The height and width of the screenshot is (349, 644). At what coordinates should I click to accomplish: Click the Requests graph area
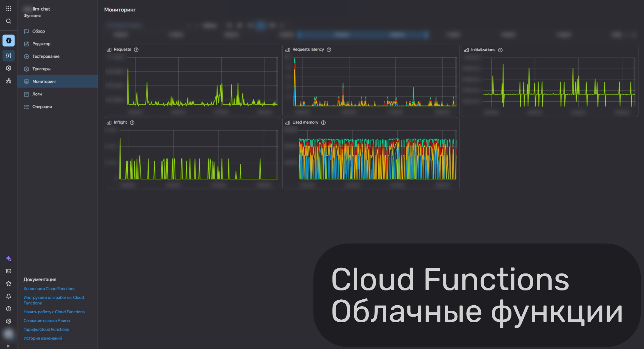tap(202, 82)
